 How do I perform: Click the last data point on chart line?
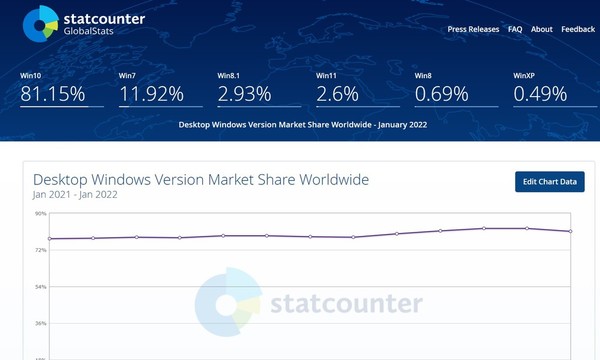570,231
